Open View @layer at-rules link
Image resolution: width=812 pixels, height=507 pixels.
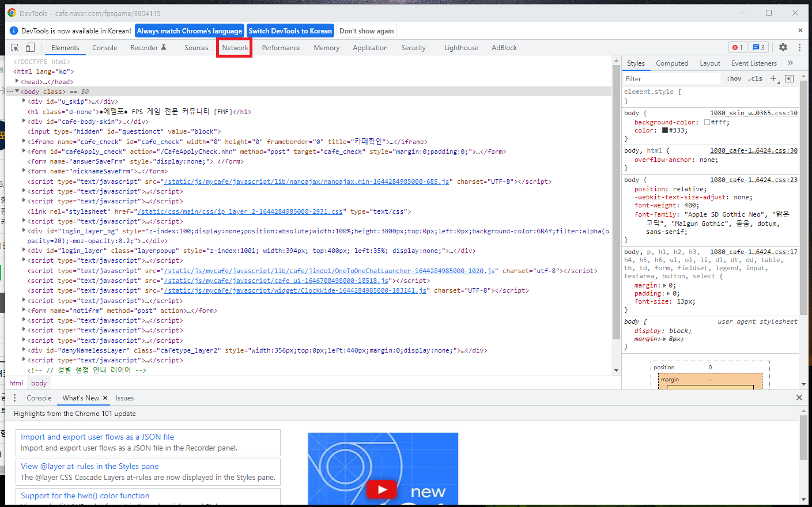click(x=90, y=467)
